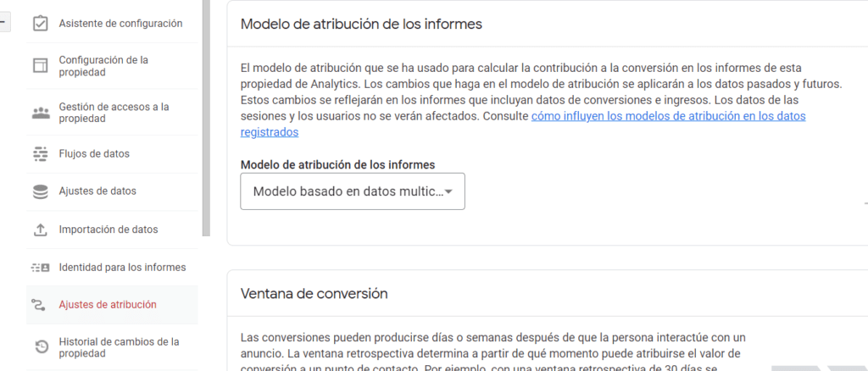Click the Ajustes de atribución path icon
Image resolution: width=868 pixels, height=371 pixels.
[x=38, y=305]
